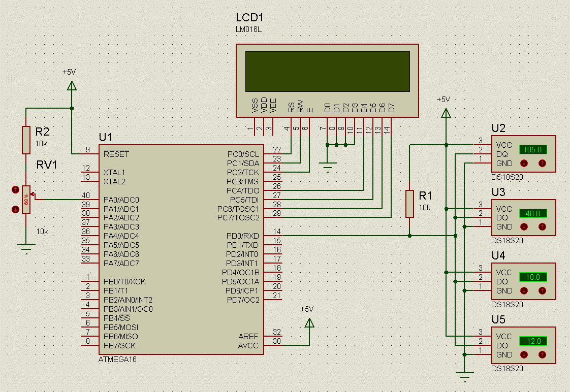Viewport: 570px width, 392px height.
Task: Click the DQ pin label on U2
Action: 502,154
